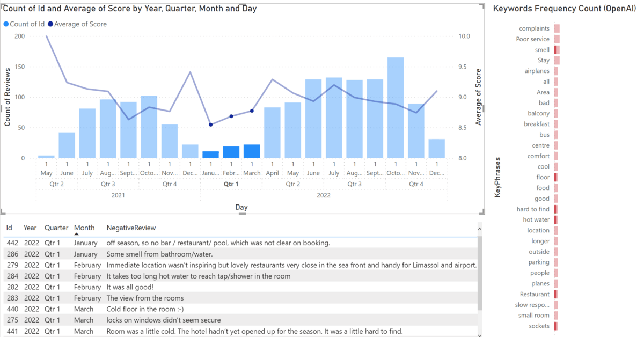
Task: Sort table by the Id column header
Action: click(9, 228)
